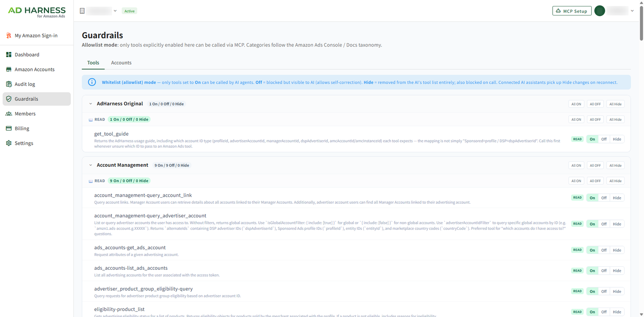Hide account_management-query_advertiser_account tool
The height and width of the screenshot is (317, 644).
tap(617, 224)
